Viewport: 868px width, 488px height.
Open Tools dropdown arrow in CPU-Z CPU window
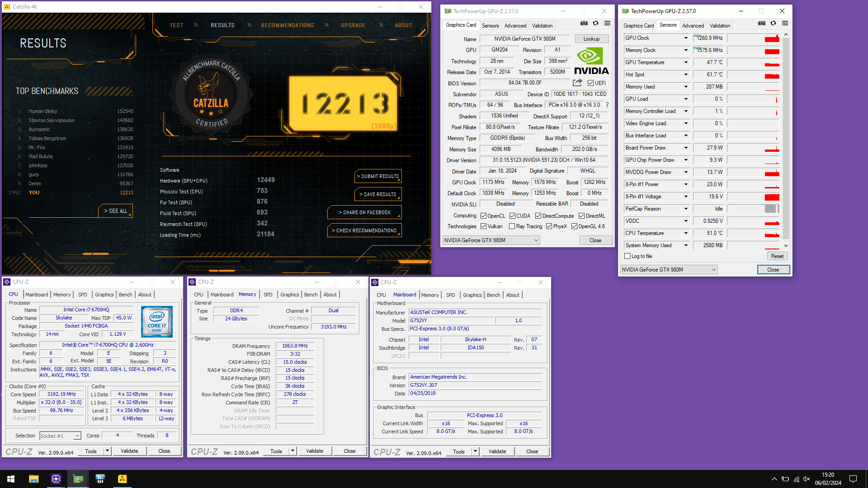(x=107, y=451)
